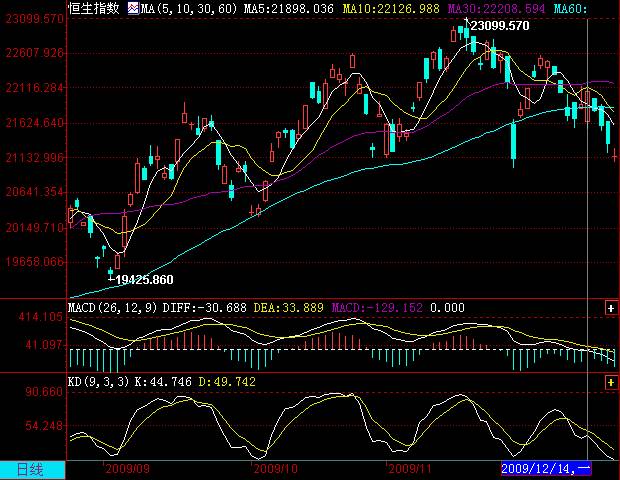Click the MACD:-129.152 value
Screen dimensions: 620x480
pyautogui.click(x=377, y=308)
